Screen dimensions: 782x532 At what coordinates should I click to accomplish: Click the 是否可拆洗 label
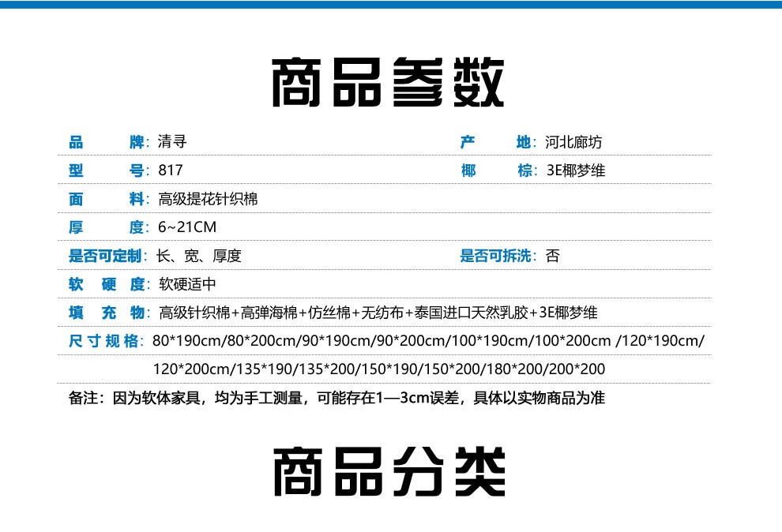(498, 256)
